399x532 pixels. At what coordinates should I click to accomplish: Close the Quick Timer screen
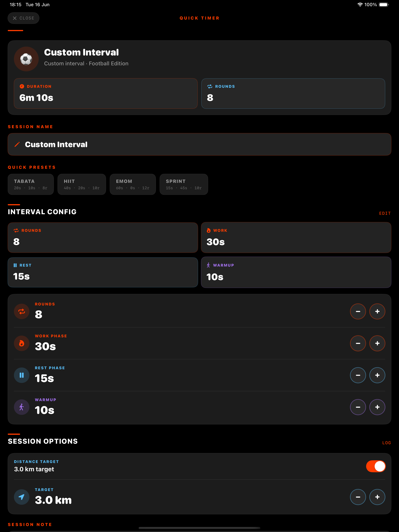click(x=23, y=18)
